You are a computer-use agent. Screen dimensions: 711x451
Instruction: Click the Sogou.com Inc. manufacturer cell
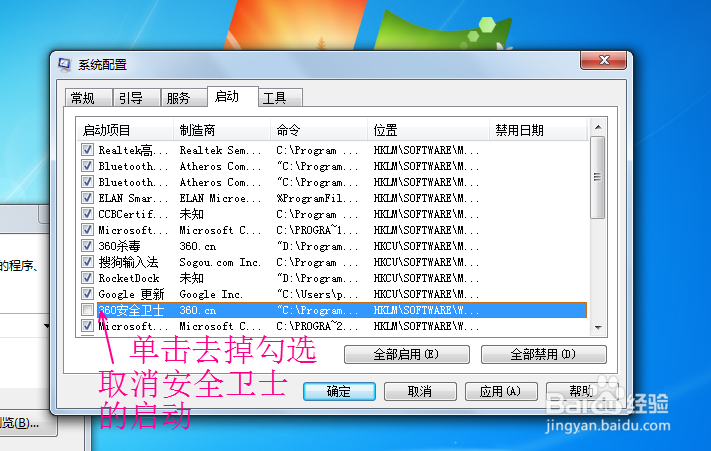[x=220, y=262]
